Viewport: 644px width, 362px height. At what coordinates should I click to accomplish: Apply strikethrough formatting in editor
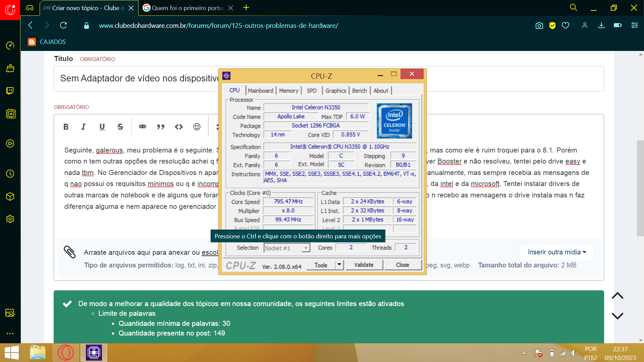(120, 127)
